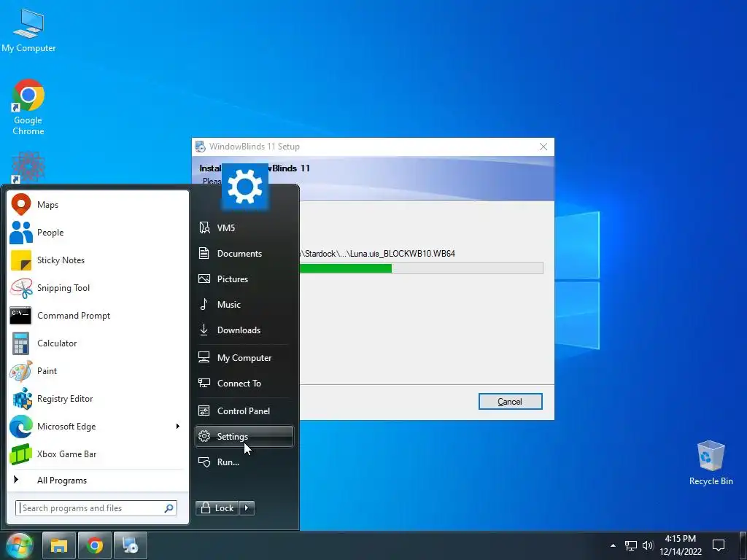Open Pictures folder
Image resolution: width=747 pixels, height=560 pixels.
244,279
